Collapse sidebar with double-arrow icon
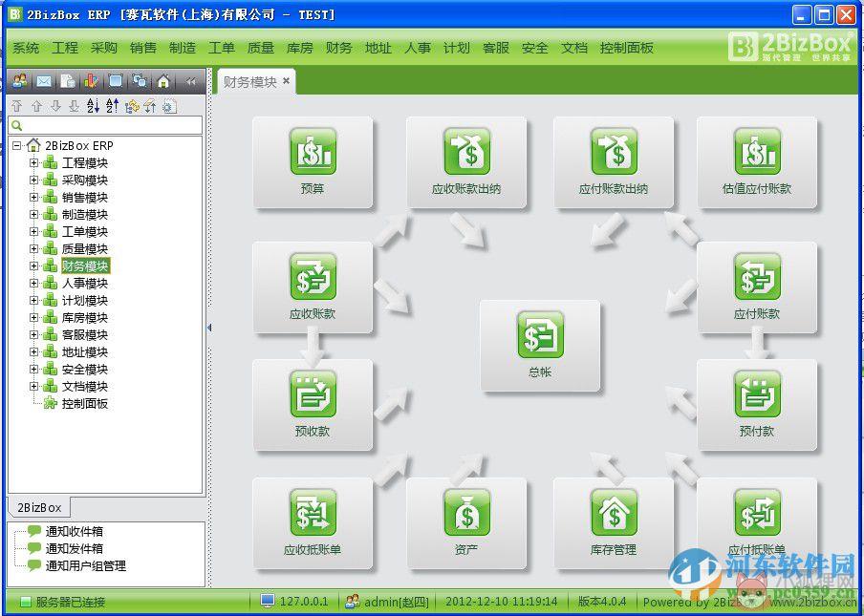The height and width of the screenshot is (616, 864). pos(190,81)
